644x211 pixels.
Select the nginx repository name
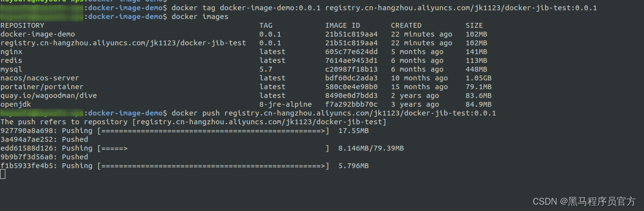[11, 52]
